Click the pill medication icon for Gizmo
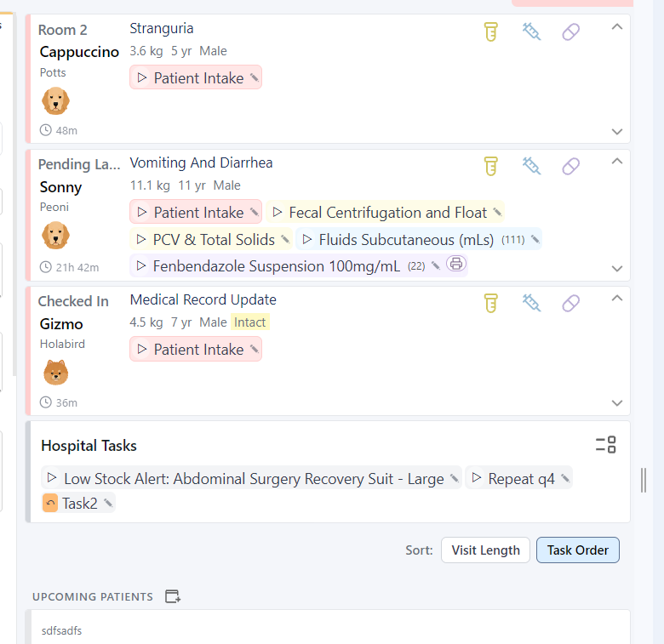Screen dimensions: 664x644 [x=570, y=303]
